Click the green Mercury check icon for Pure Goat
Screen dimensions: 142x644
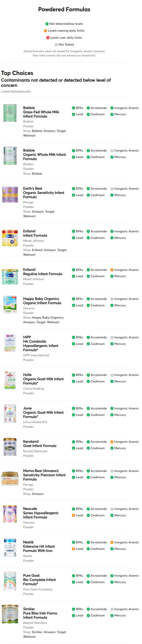click(112, 582)
